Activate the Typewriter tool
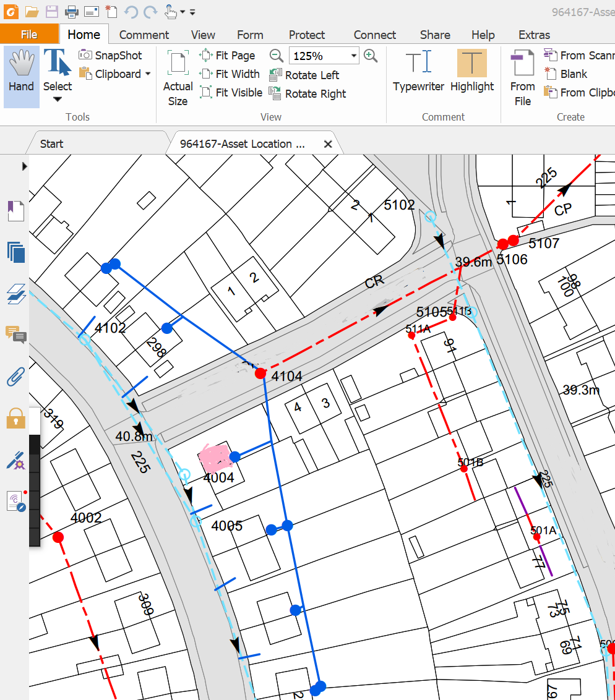 click(x=418, y=72)
